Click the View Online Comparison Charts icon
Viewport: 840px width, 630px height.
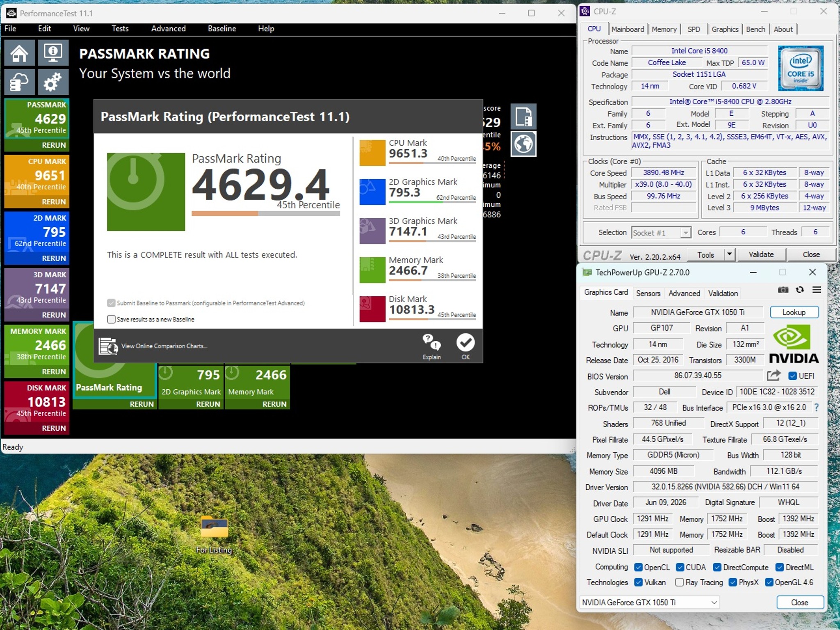(108, 346)
